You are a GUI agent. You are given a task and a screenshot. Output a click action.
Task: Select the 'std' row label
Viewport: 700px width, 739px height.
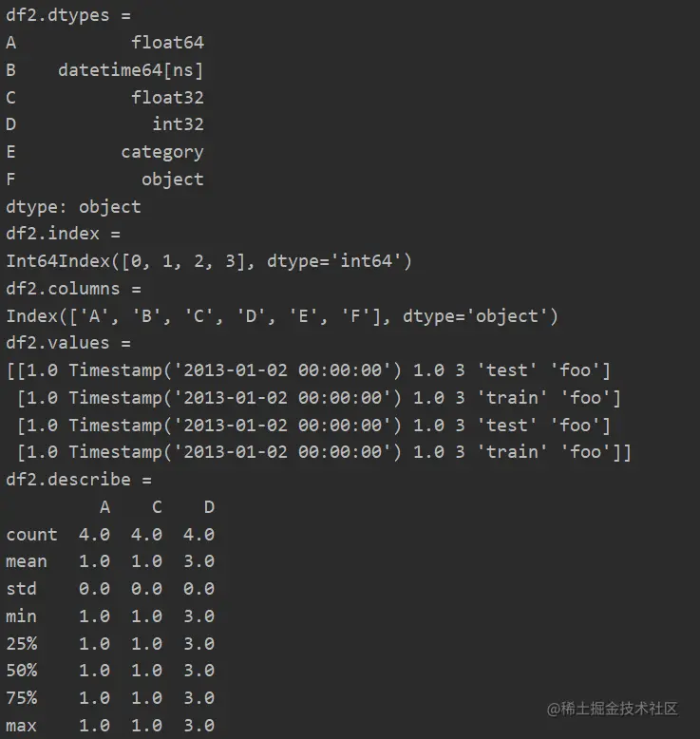point(21,589)
